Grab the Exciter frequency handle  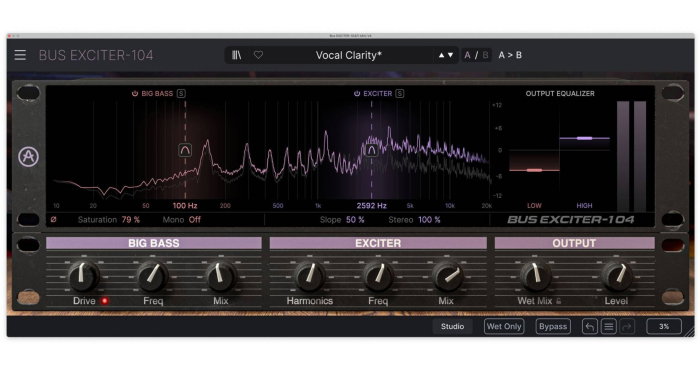click(371, 150)
